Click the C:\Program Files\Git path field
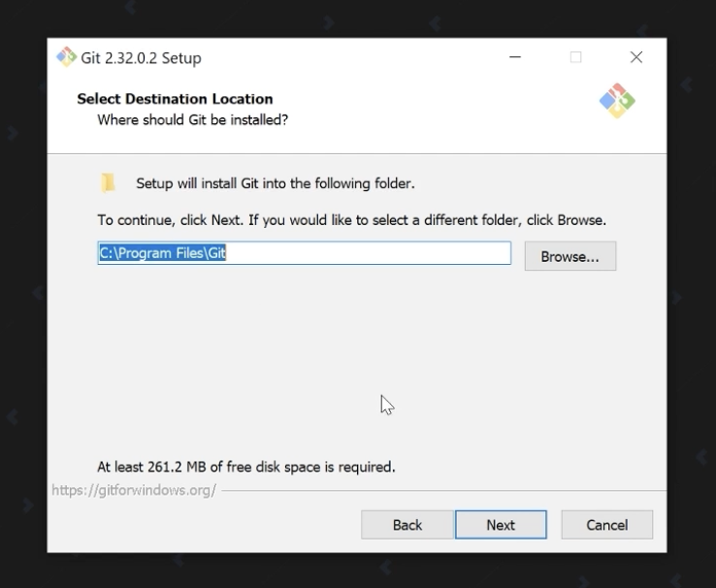The height and width of the screenshot is (588, 716). (304, 253)
